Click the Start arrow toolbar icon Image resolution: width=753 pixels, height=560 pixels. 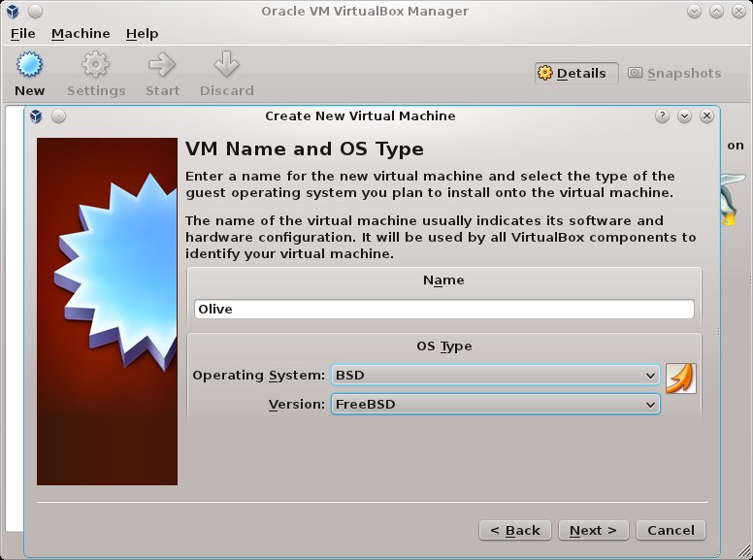[162, 74]
